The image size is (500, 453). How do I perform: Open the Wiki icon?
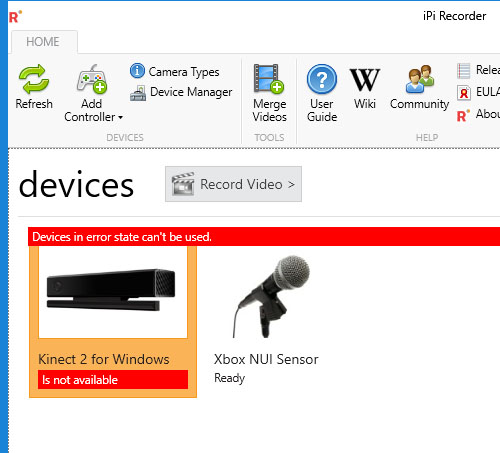click(365, 80)
